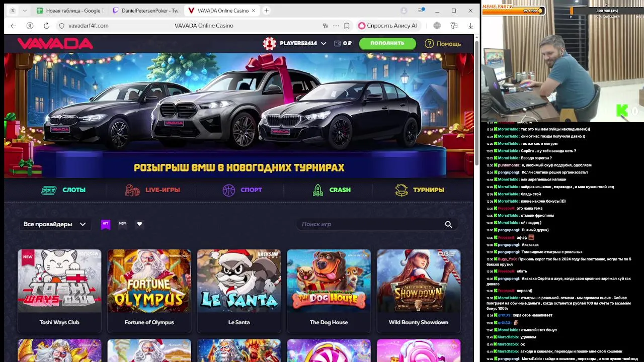Click Спросить Алису AI button

(x=388, y=26)
